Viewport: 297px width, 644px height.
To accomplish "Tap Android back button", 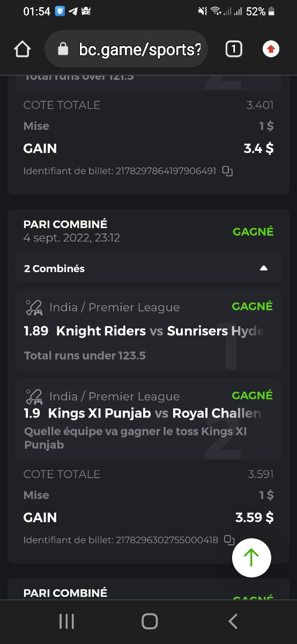I will 233,621.
